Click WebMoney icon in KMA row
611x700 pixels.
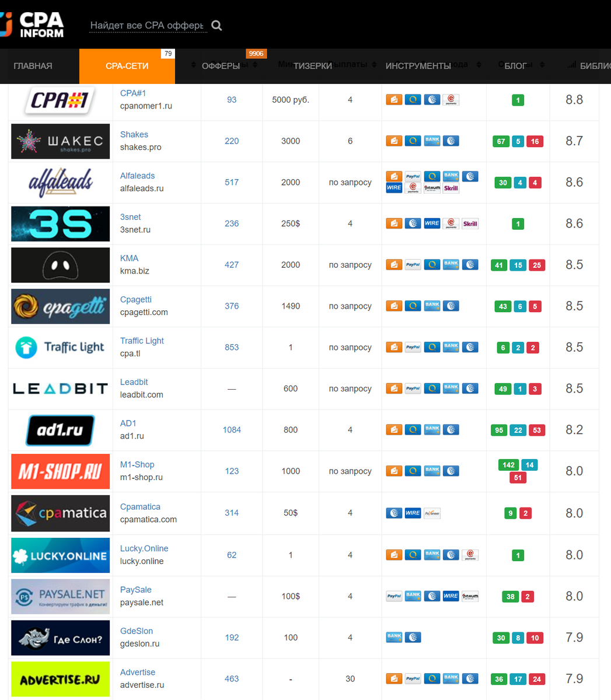[x=470, y=265]
